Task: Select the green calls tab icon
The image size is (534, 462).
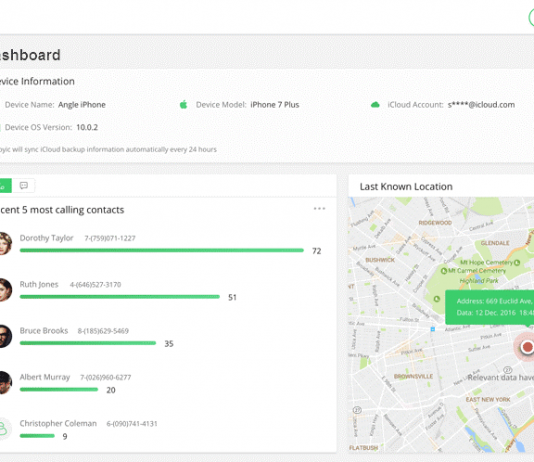Action: (5, 186)
